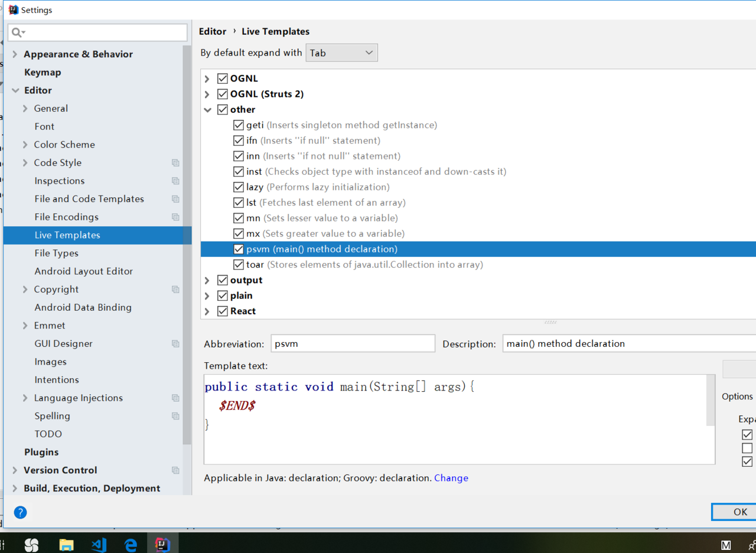The height and width of the screenshot is (553, 756).
Task: Click the Change link for applicable contexts
Action: [451, 478]
